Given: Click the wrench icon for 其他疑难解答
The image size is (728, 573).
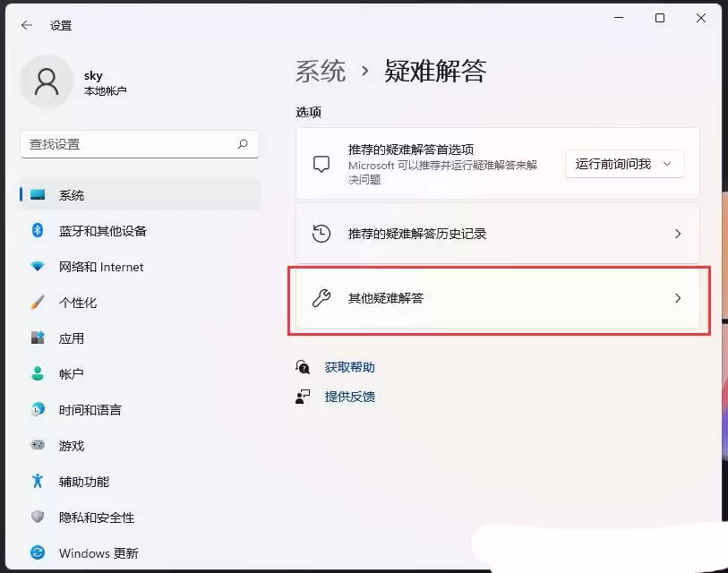Looking at the screenshot, I should pos(321,297).
